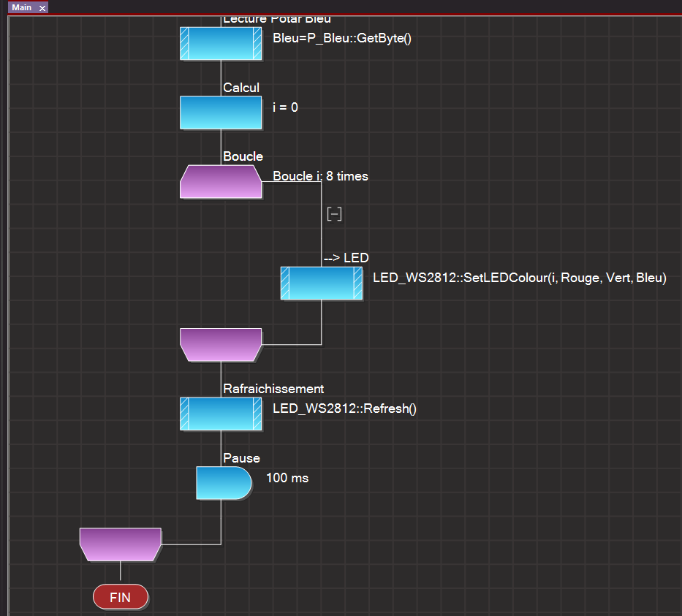Image resolution: width=682 pixels, height=616 pixels.
Task: Select the Pause delay block
Action: (x=224, y=483)
